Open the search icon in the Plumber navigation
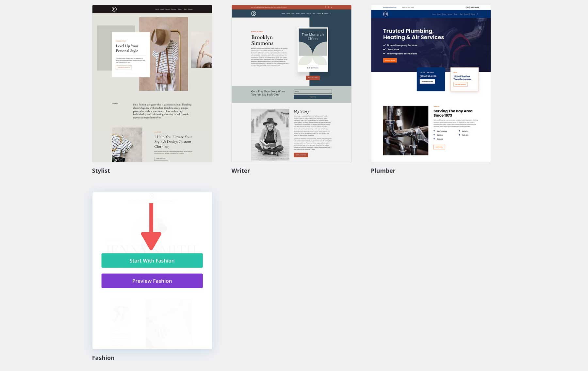Screen dimensions: 588x371 pos(477,14)
